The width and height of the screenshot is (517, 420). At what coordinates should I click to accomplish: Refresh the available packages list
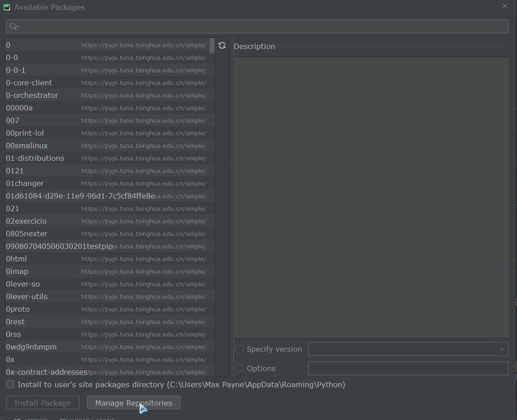click(222, 45)
